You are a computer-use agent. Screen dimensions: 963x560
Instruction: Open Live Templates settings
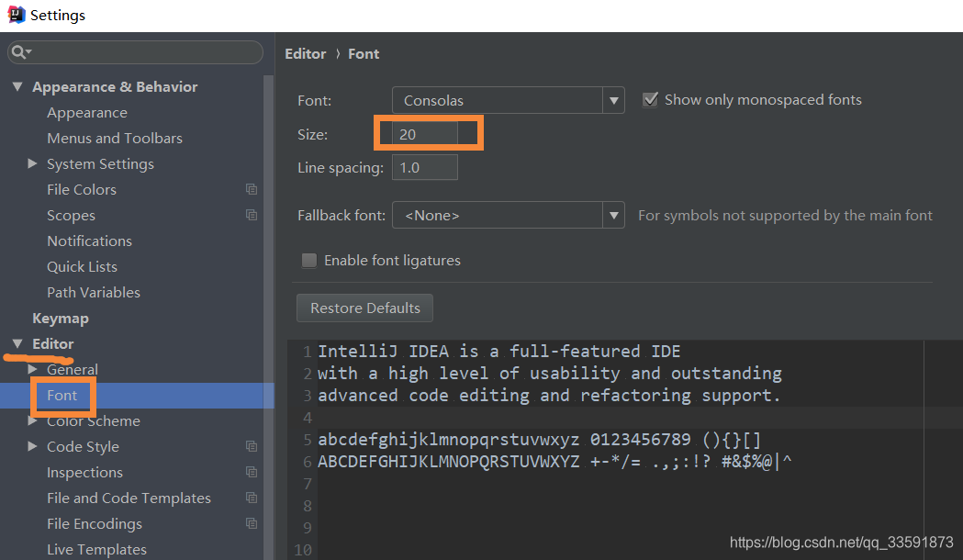(x=97, y=550)
